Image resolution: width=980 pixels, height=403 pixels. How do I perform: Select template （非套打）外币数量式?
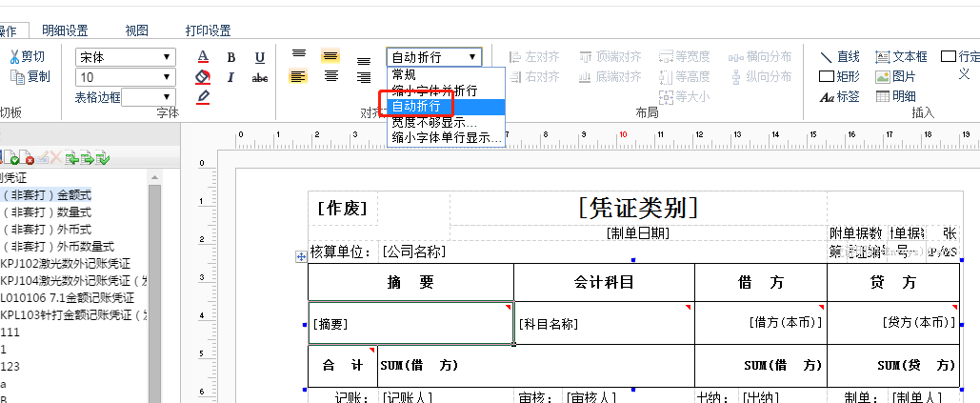pyautogui.click(x=57, y=246)
